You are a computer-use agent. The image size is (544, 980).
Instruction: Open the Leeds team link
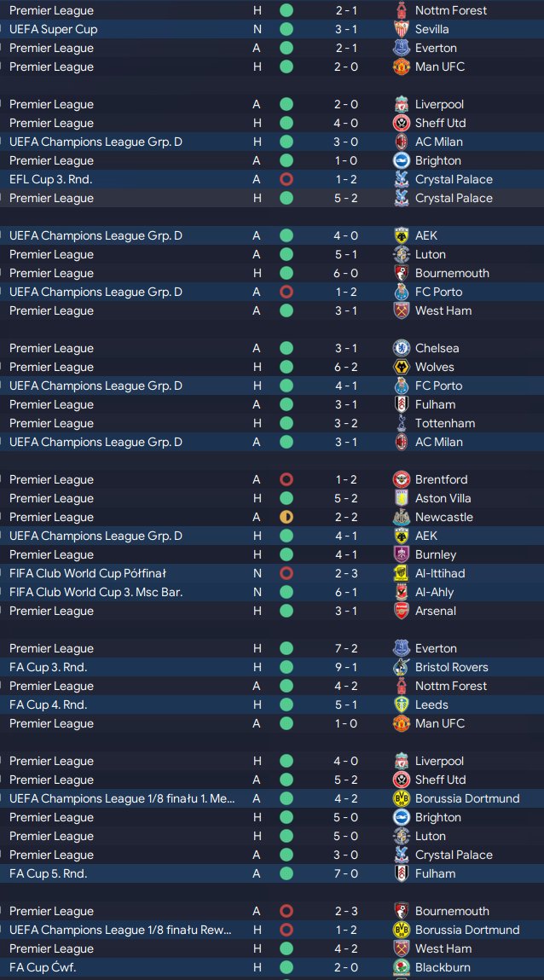(431, 705)
